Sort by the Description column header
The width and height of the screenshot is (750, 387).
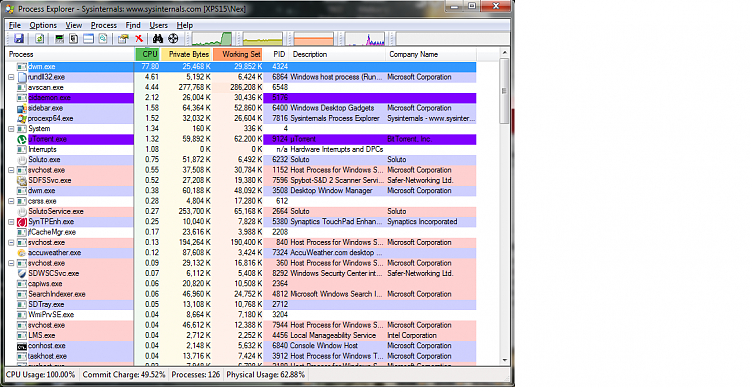337,55
